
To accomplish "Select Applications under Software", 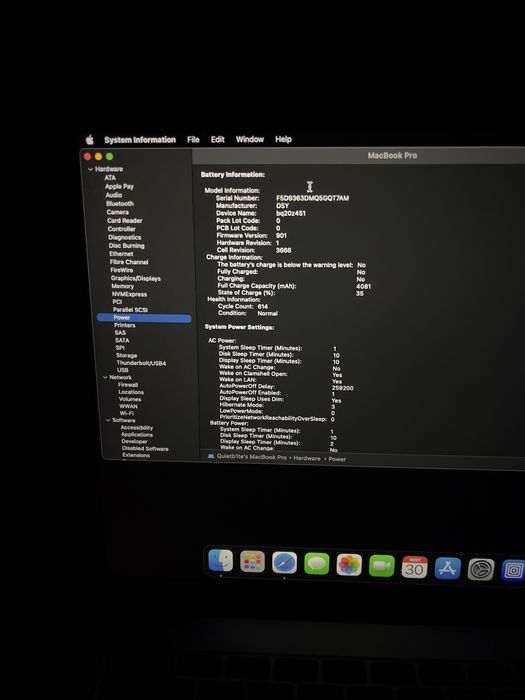I will coord(137,435).
